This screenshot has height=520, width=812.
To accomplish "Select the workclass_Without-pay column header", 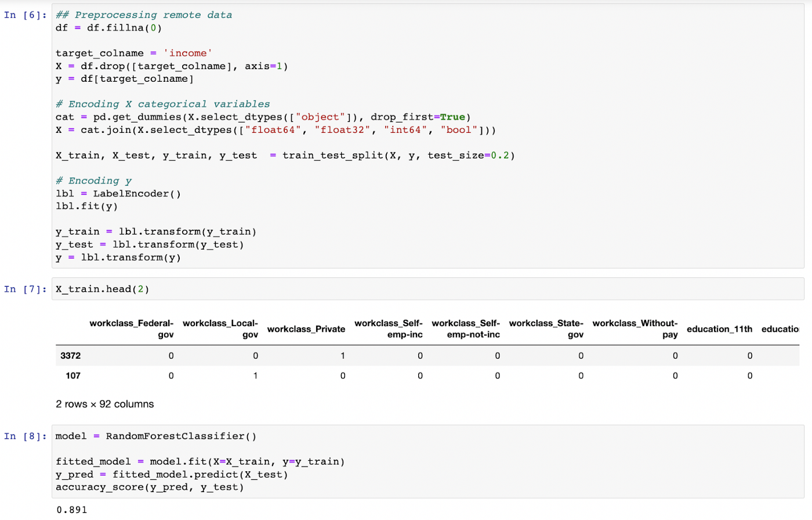I will click(x=635, y=328).
